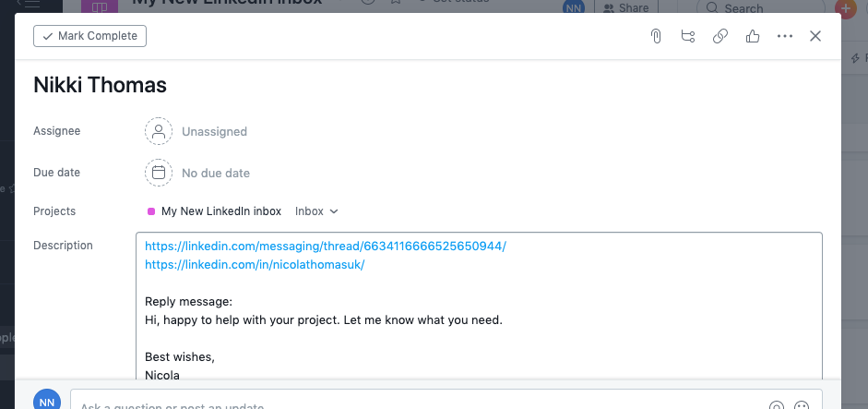Open the LinkedIn messaging thread link
Screen dimensions: 868x409
(x=326, y=247)
